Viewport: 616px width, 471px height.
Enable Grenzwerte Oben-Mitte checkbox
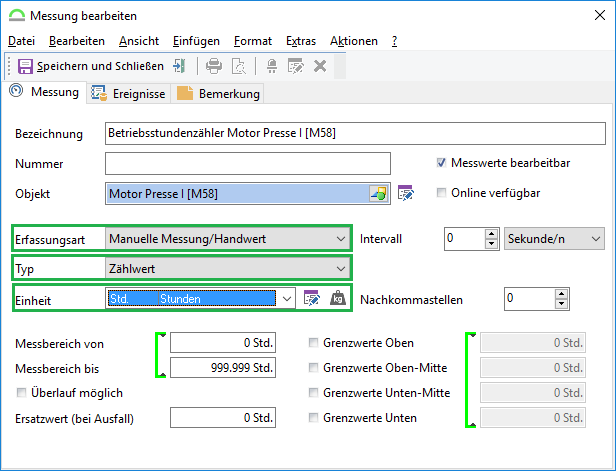[x=313, y=368]
